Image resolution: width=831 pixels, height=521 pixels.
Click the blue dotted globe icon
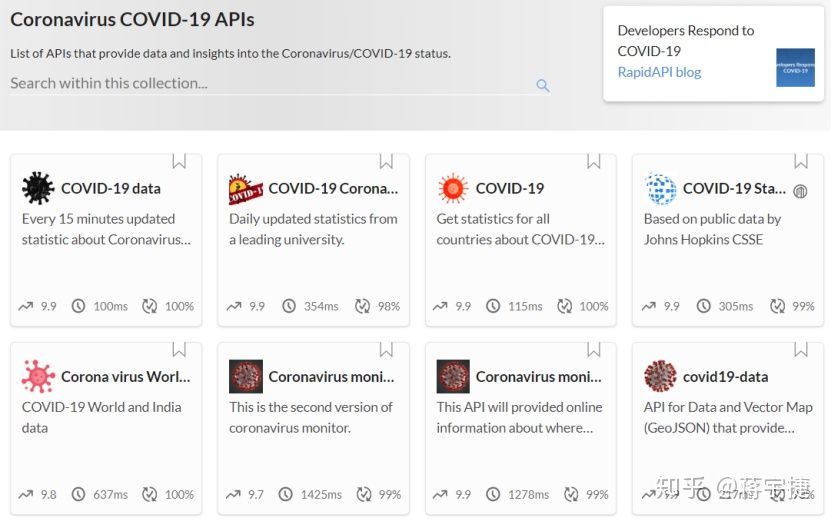(660, 188)
